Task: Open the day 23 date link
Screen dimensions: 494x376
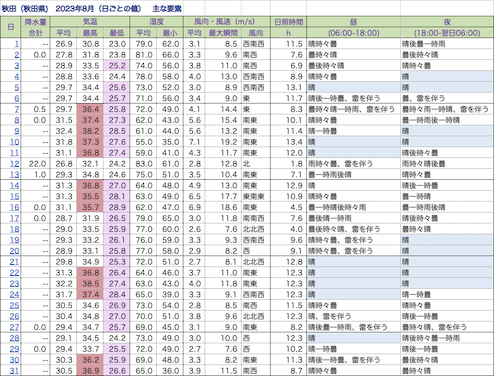Action: tap(14, 284)
